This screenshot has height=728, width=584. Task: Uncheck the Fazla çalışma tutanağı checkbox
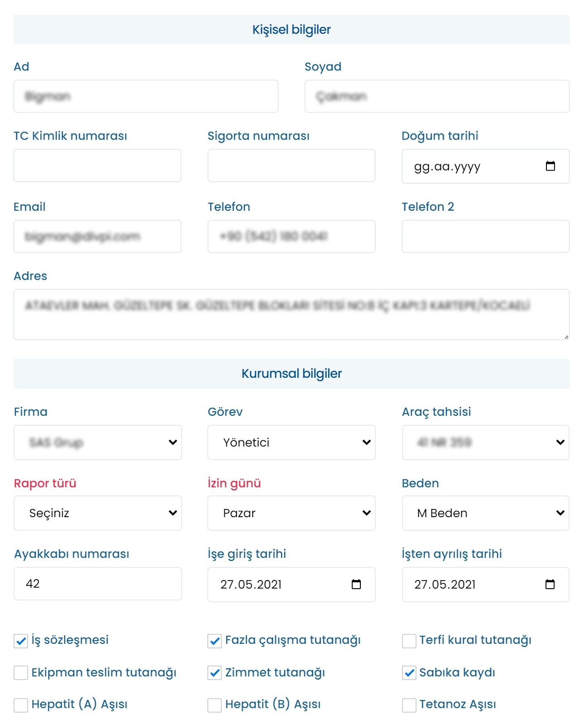[215, 641]
